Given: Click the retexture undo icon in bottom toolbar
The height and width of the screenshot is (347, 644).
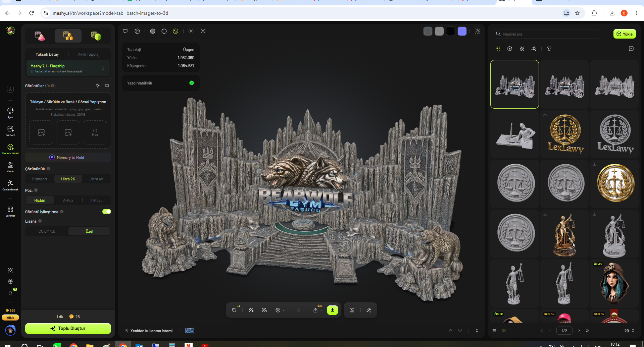Looking at the screenshot, I should click(x=264, y=310).
